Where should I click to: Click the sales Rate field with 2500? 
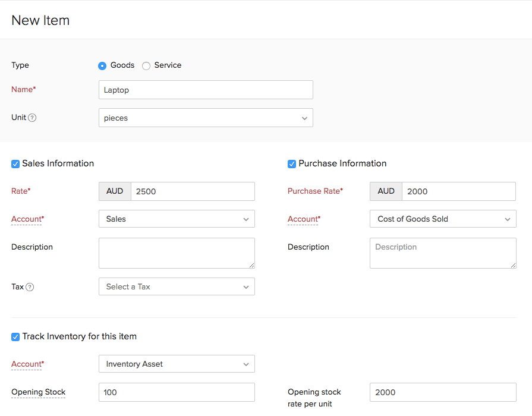click(192, 191)
